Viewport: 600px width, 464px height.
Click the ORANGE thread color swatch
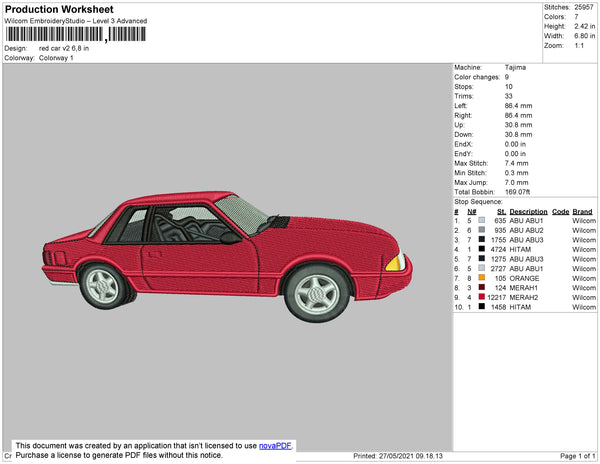481,277
